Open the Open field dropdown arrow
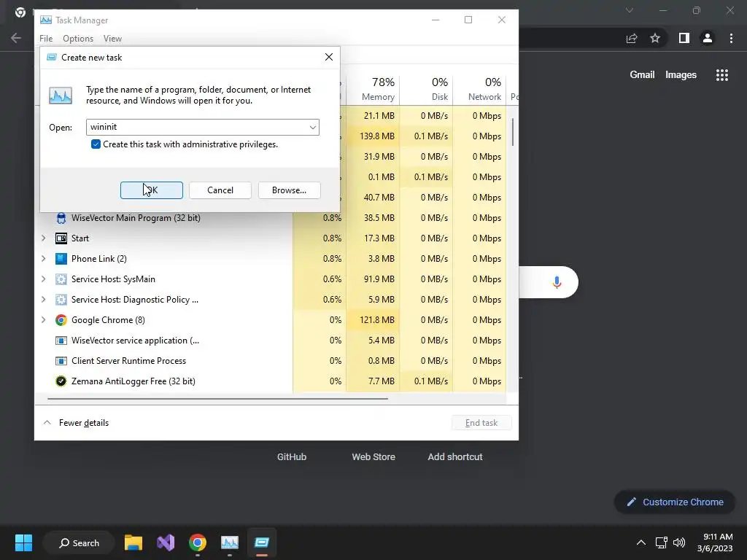The width and height of the screenshot is (747, 560). click(312, 127)
